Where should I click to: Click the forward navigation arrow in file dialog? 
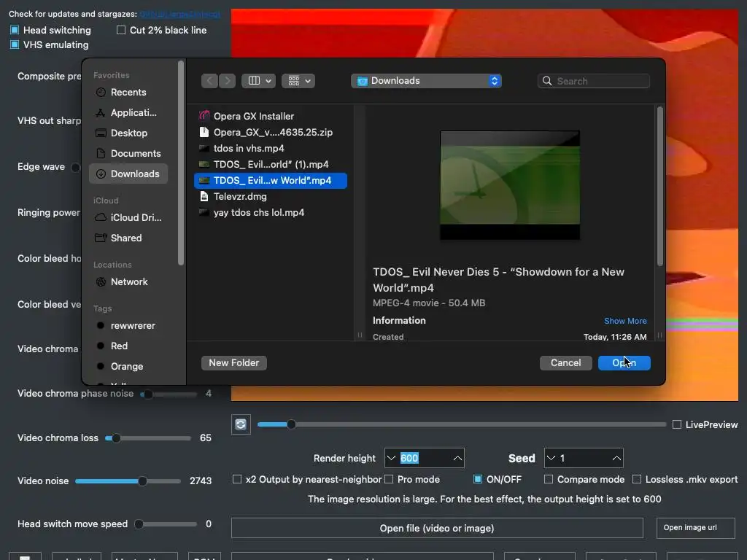pyautogui.click(x=228, y=81)
